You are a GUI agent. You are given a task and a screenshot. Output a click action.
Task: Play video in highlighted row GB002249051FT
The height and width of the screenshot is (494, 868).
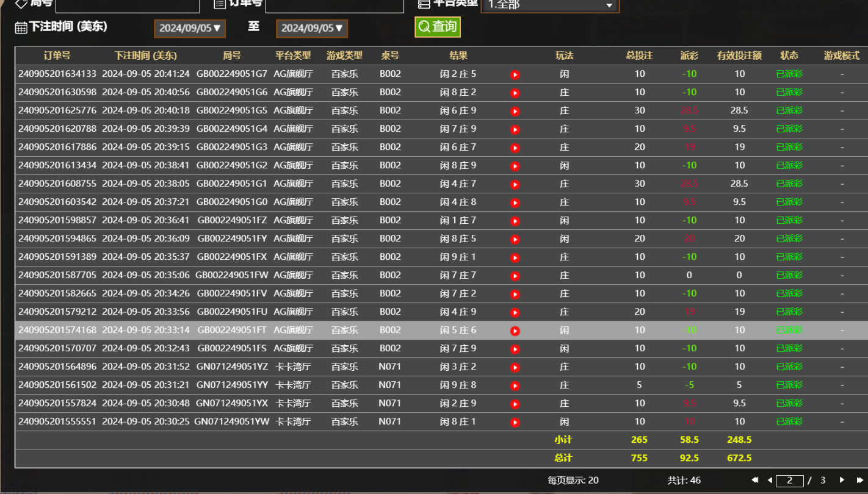coord(515,331)
